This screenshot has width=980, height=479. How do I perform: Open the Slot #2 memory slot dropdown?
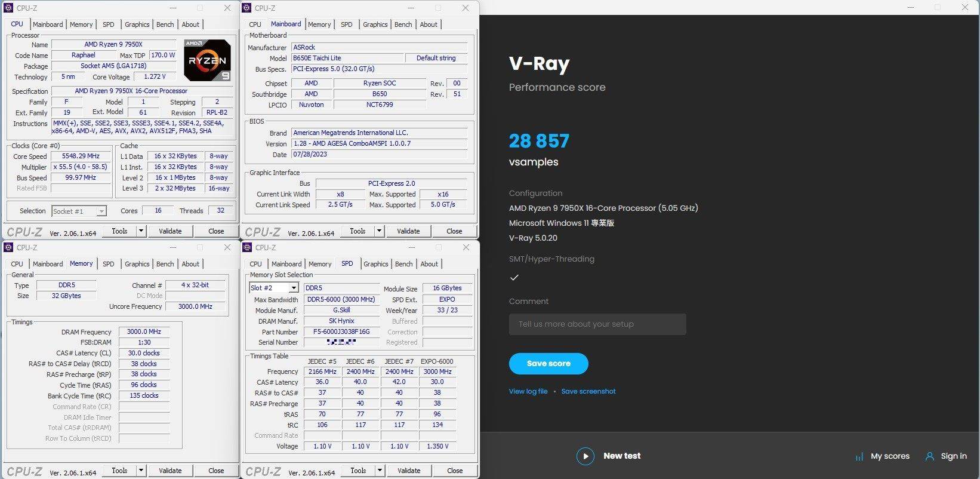pyautogui.click(x=293, y=288)
